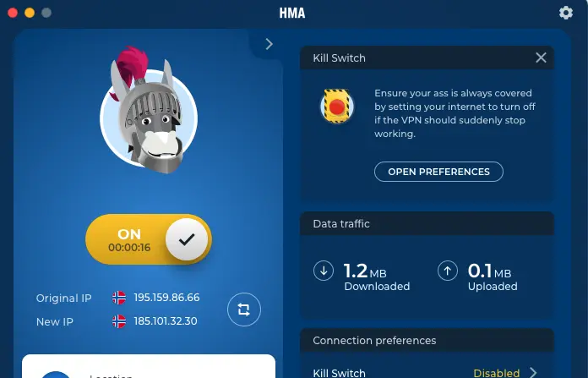Select the Connection preferences header
Image resolution: width=588 pixels, height=378 pixels.
coord(427,341)
